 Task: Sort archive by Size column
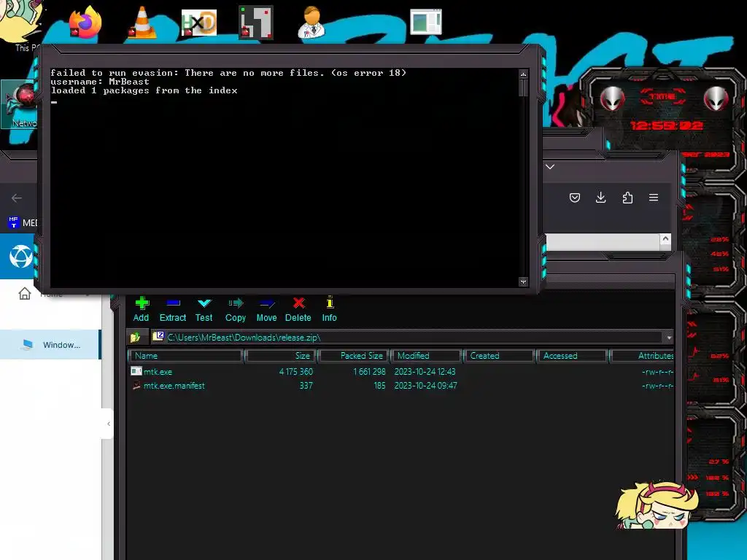(281, 356)
